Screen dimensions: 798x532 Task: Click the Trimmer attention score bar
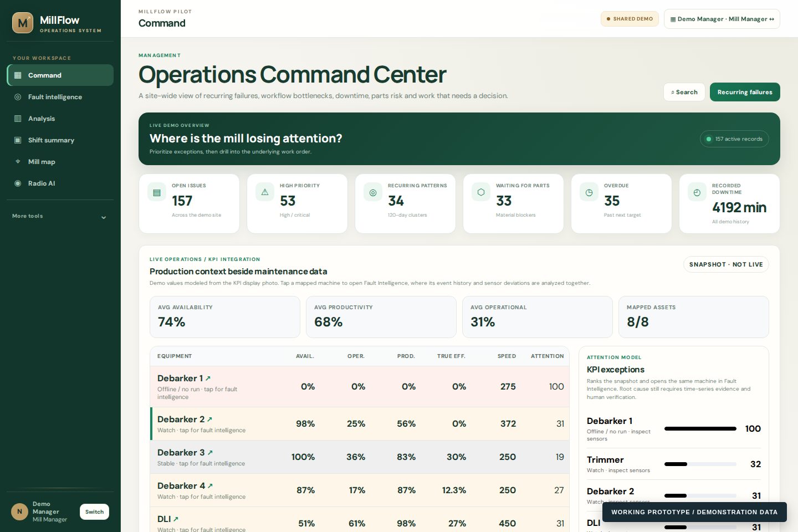point(700,464)
